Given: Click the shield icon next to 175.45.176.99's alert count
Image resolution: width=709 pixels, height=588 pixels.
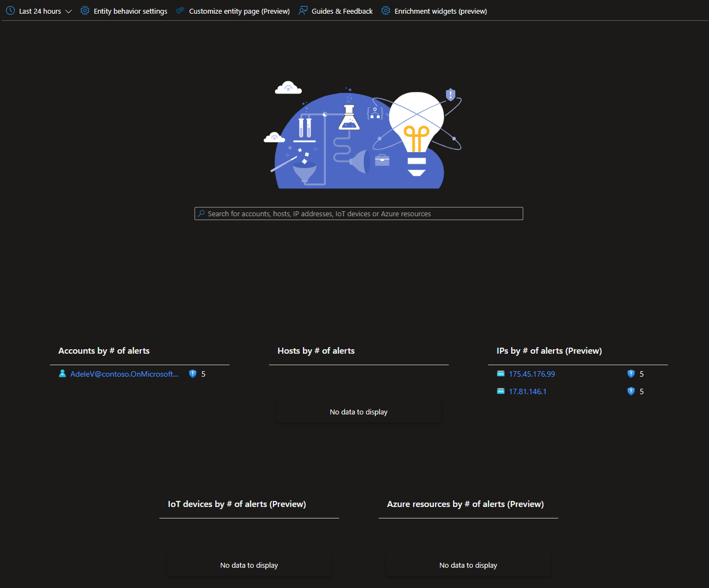Looking at the screenshot, I should coord(630,373).
